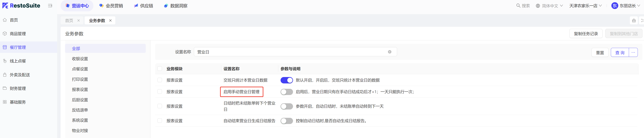Expand the 简体中文 language dropdown
This screenshot has width=644, height=138.
coord(550,6)
